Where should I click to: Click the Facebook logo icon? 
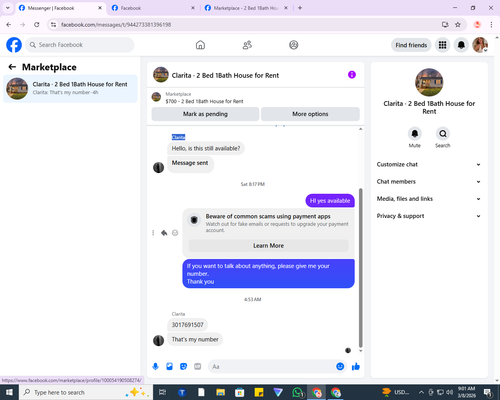(x=14, y=45)
